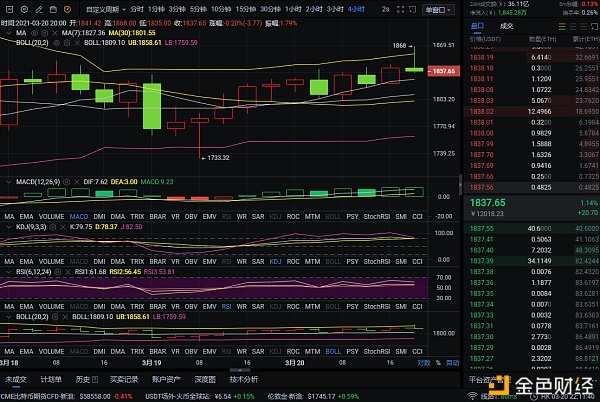Remove the MA indicator with its X
Image resolution: width=600 pixels, height=402 pixels.
[x=55, y=33]
